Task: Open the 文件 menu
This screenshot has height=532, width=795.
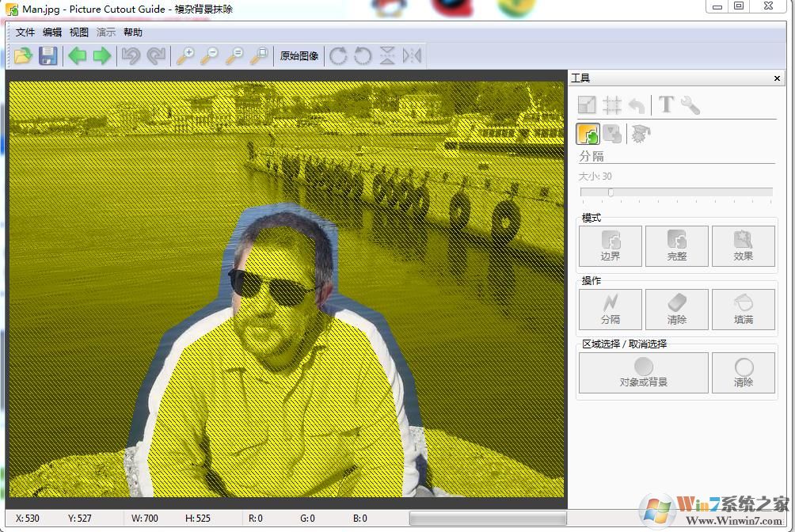Action: [x=25, y=32]
